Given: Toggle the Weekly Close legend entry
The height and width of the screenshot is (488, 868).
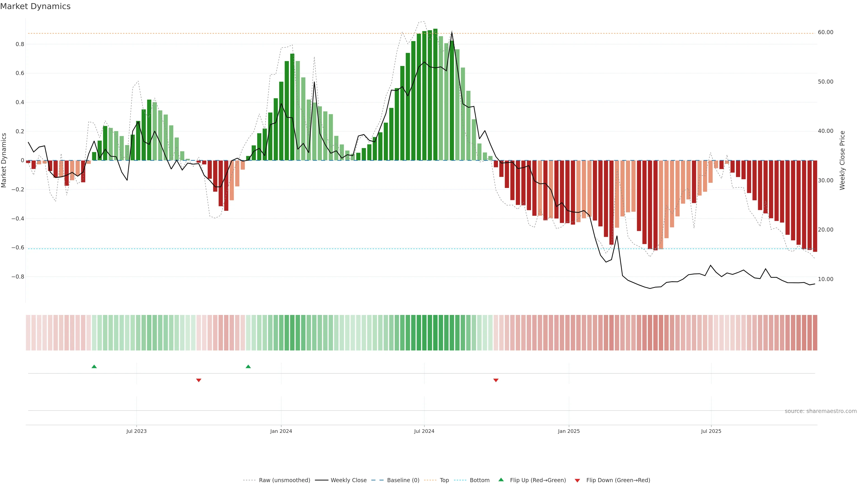Looking at the screenshot, I should pyautogui.click(x=348, y=480).
